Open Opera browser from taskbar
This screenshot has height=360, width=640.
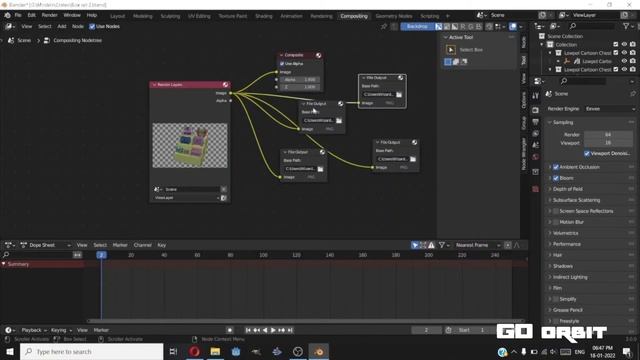(x=194, y=351)
